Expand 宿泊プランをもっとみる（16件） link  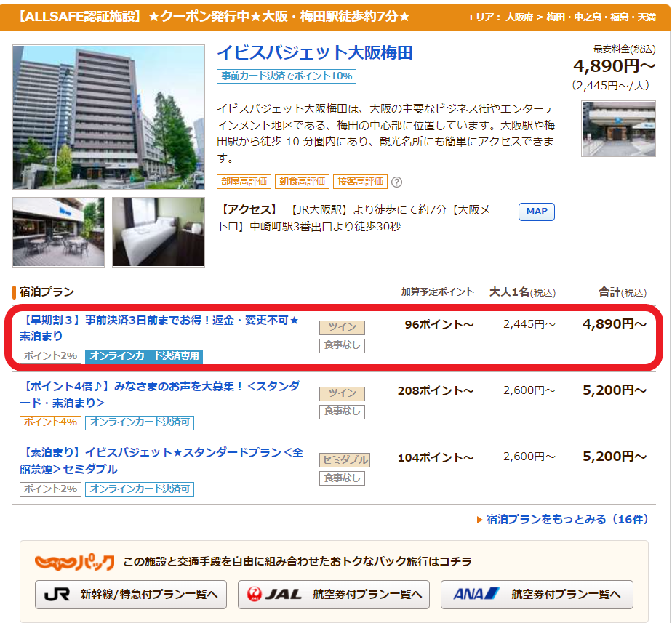click(567, 520)
